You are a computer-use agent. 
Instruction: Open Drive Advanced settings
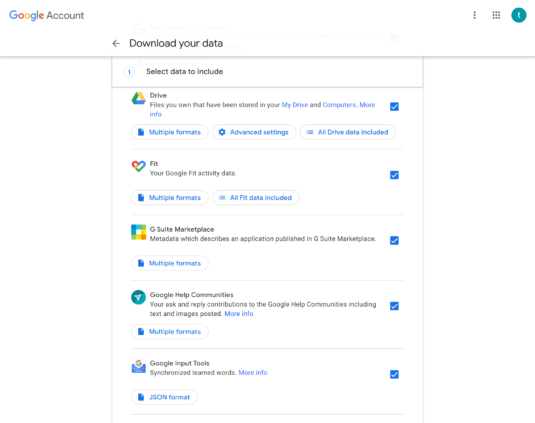click(254, 132)
